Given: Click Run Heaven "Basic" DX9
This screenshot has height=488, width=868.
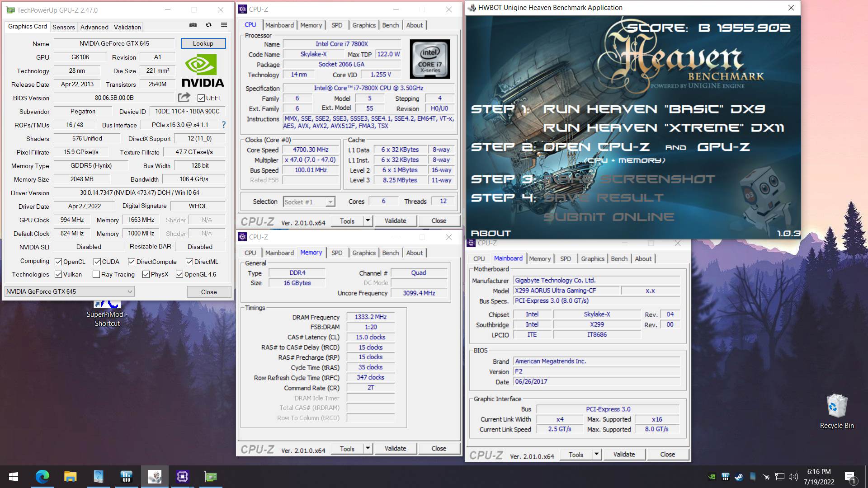Looking at the screenshot, I should pos(654,109).
